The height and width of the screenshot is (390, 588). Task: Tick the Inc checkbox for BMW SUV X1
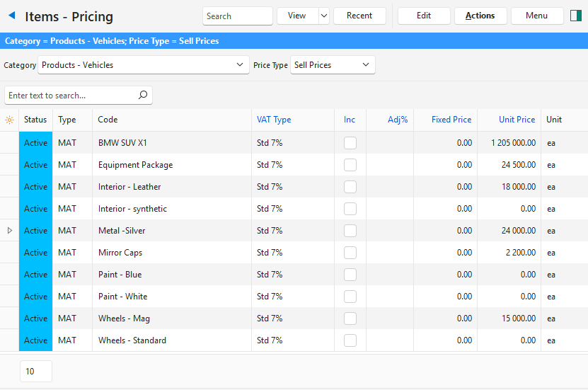(350, 143)
